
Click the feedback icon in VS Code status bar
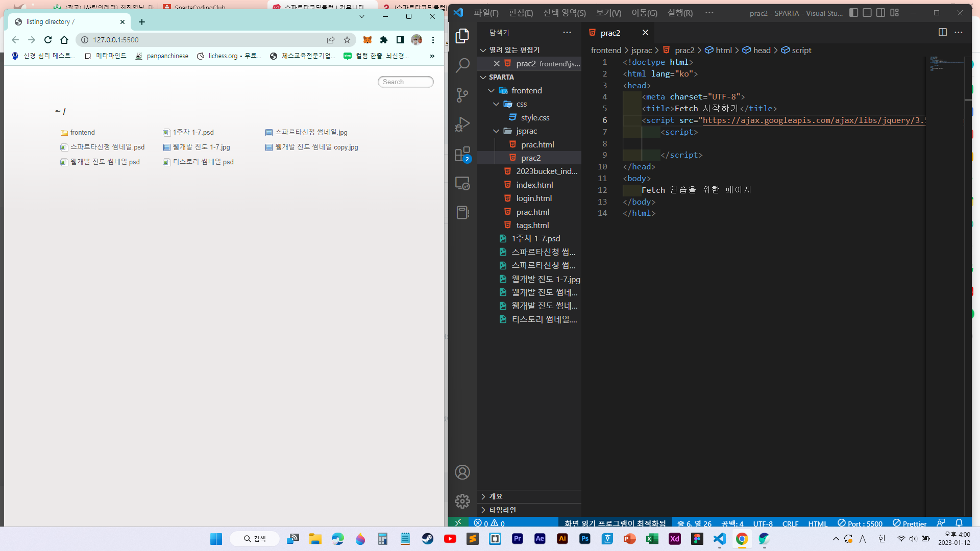[x=941, y=522]
